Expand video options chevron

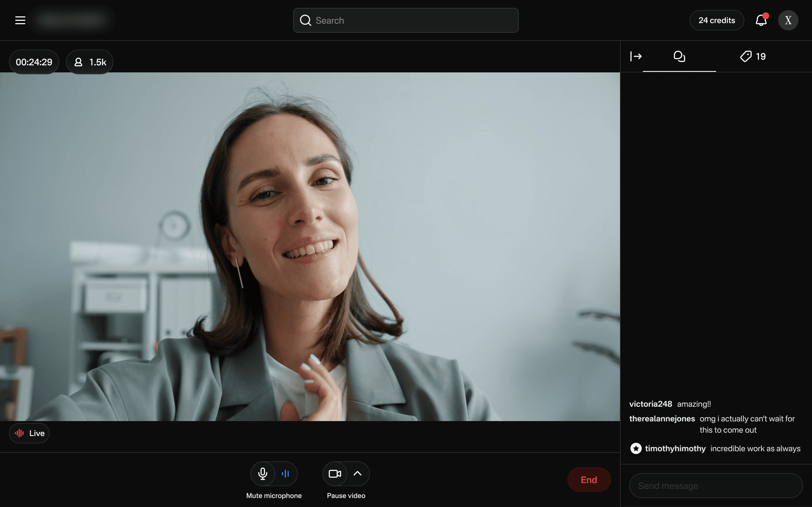358,473
